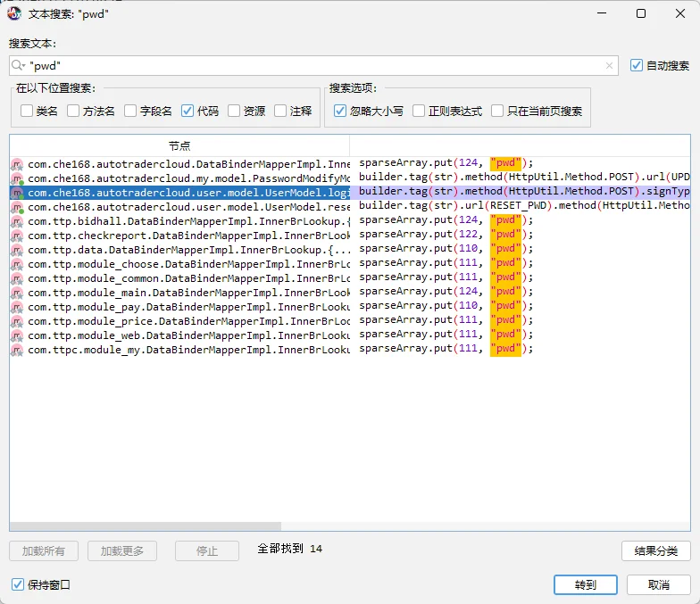Click method icon of module_common row
The image size is (700, 604).
coord(17,278)
